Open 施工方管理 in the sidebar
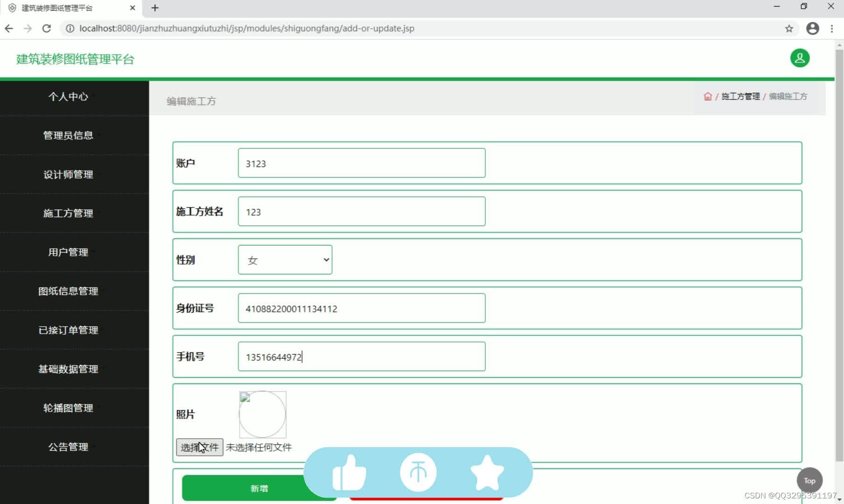Viewport: 844px width, 504px height. 68,213
